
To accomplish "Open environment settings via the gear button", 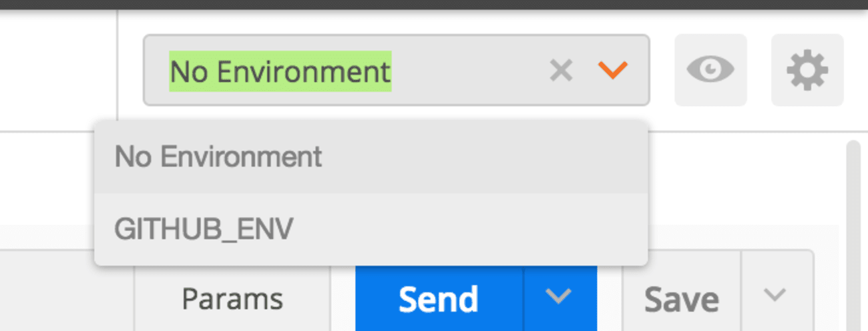I will click(x=807, y=70).
